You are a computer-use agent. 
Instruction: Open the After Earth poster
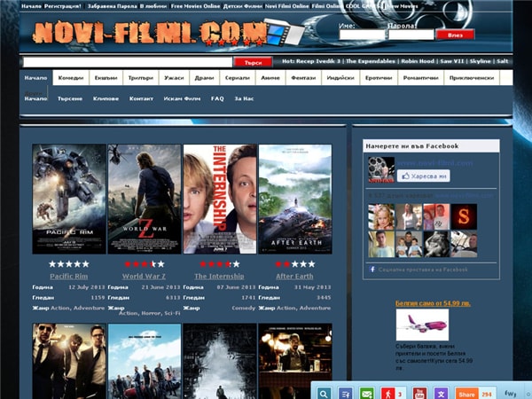click(295, 199)
